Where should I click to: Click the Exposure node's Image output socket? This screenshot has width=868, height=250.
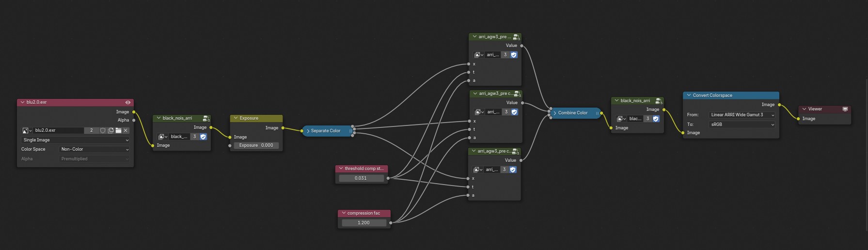pos(283,128)
